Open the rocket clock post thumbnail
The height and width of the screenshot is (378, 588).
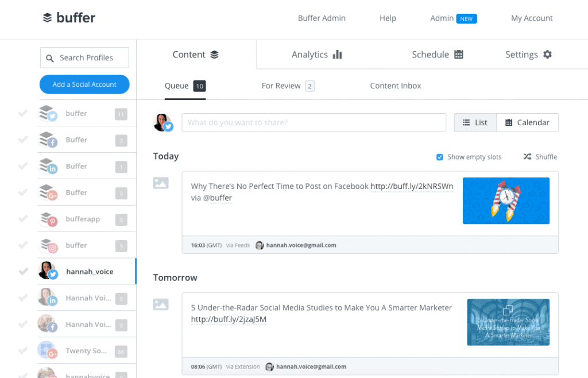(x=506, y=200)
